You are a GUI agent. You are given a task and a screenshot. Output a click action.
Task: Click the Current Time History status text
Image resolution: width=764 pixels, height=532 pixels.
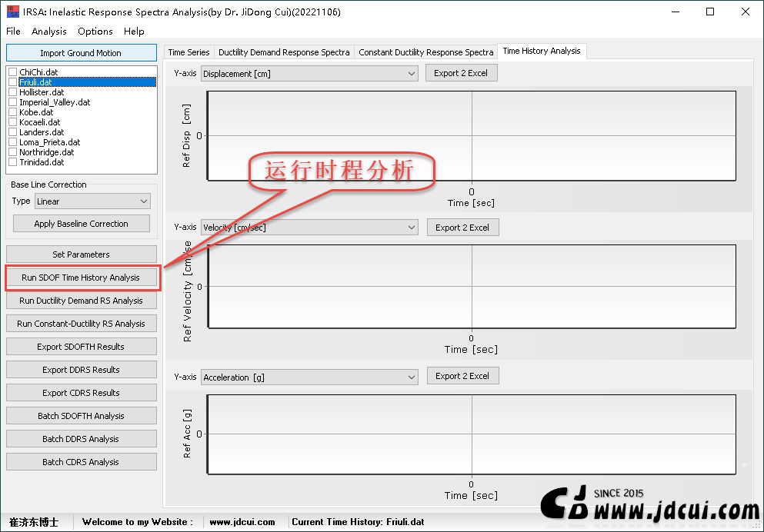coord(358,522)
